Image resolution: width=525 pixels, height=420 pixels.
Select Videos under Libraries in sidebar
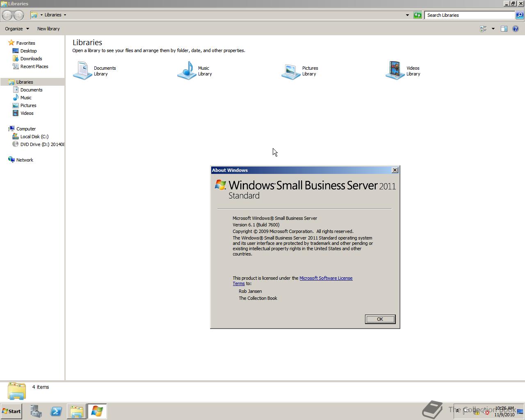coord(27,113)
